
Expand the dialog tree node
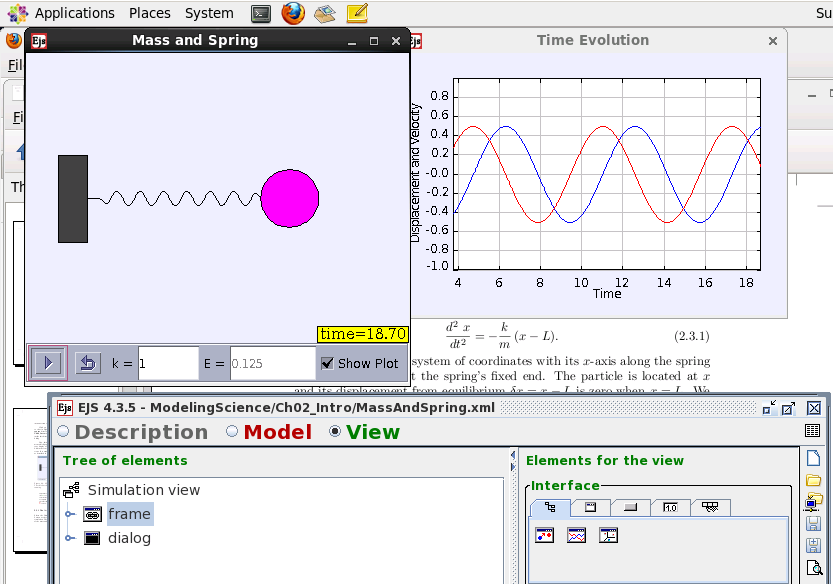click(x=68, y=537)
